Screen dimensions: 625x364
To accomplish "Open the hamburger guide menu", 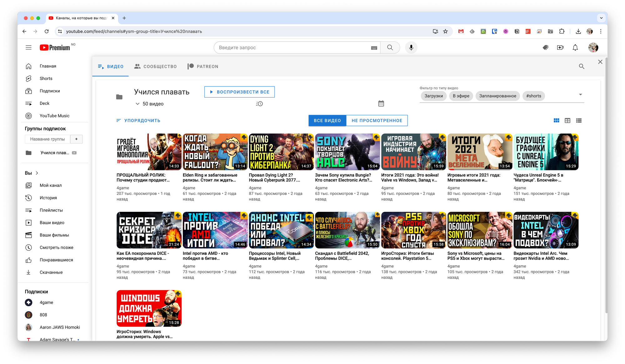I will point(28,47).
